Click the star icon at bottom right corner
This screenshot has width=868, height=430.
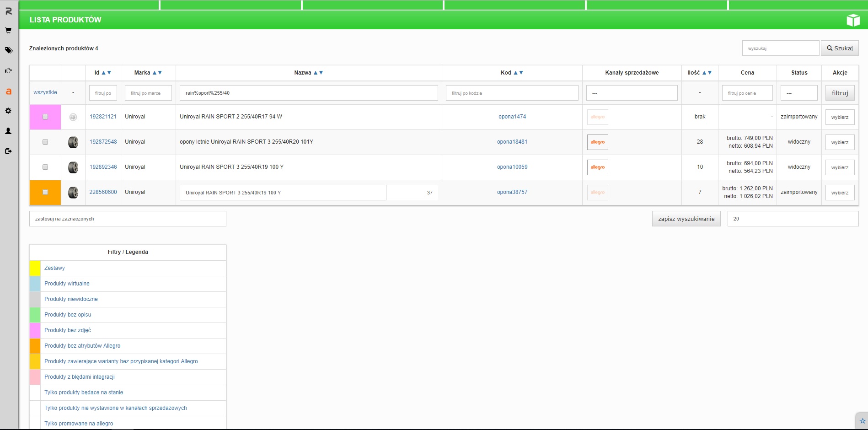[x=862, y=421]
